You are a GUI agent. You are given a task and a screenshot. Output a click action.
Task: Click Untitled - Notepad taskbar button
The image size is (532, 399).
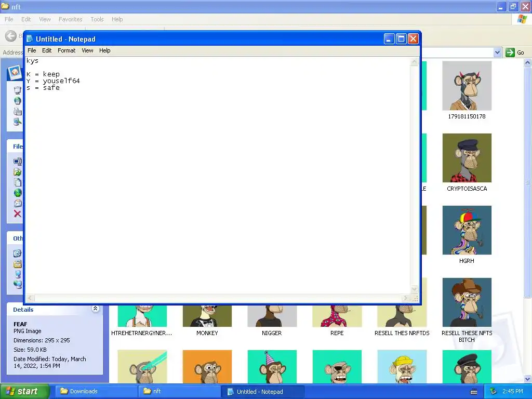point(263,392)
